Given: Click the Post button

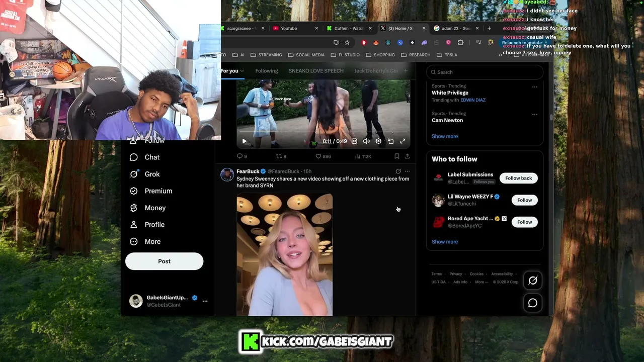Looking at the screenshot, I should point(164,261).
